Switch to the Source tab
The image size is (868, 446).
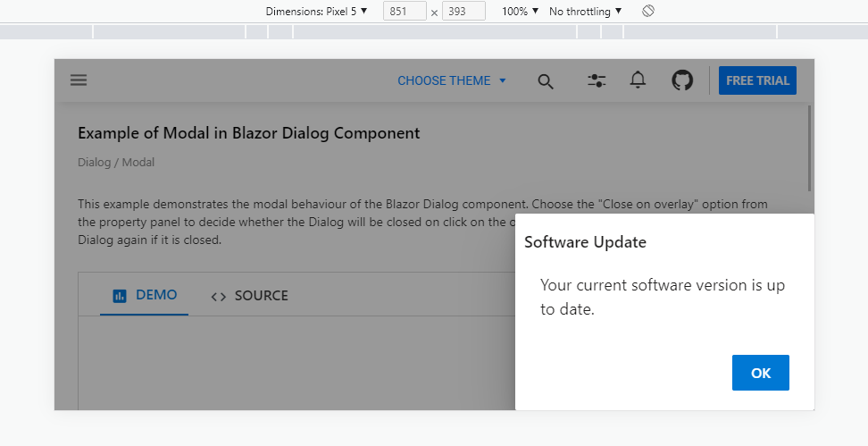pos(249,296)
